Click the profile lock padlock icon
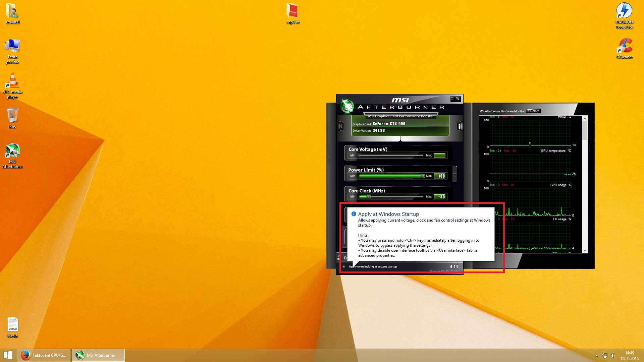This screenshot has height=362, width=644. point(338,258)
